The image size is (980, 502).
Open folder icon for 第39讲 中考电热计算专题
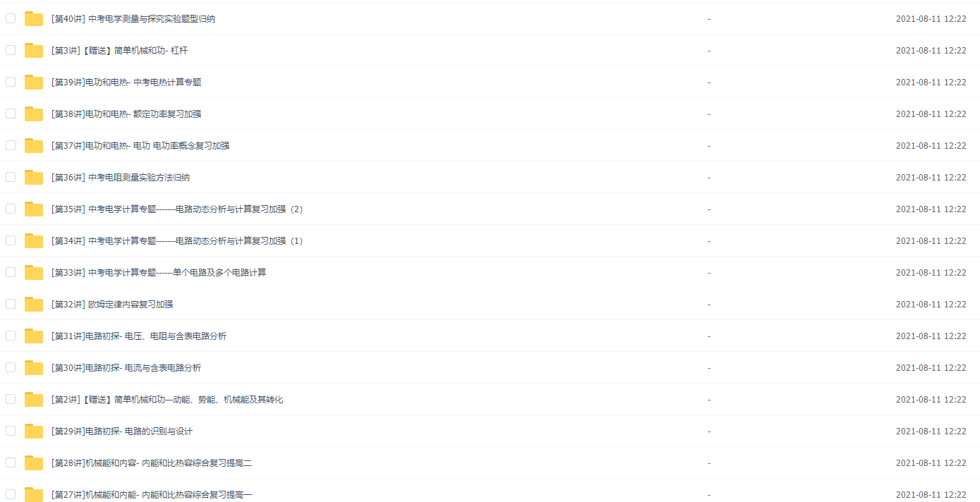[34, 82]
